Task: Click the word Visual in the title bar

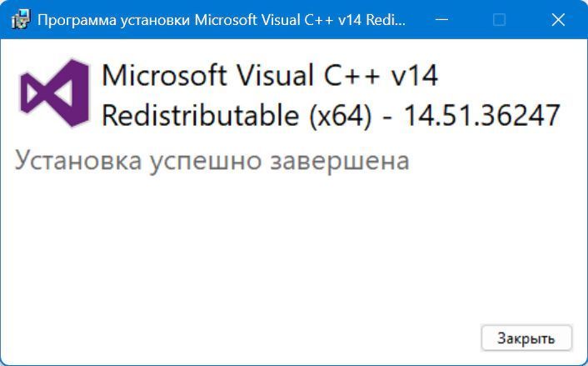Action: [279, 19]
